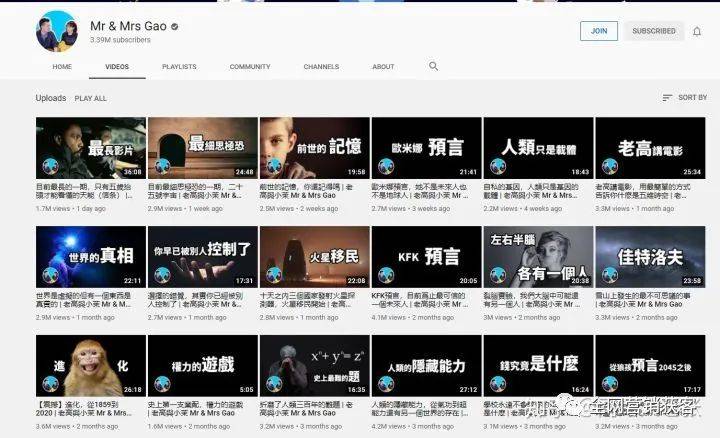720x438 pixels.
Task: Click the verified badge next to Mr & Mrs Gao
Action: tap(174, 27)
